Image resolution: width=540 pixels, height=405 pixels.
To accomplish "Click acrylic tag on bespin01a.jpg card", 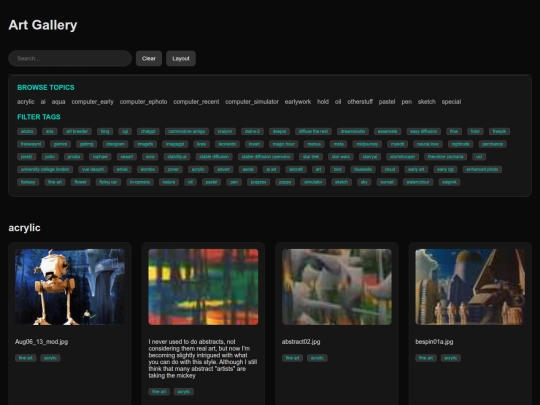I will pyautogui.click(x=450, y=358).
